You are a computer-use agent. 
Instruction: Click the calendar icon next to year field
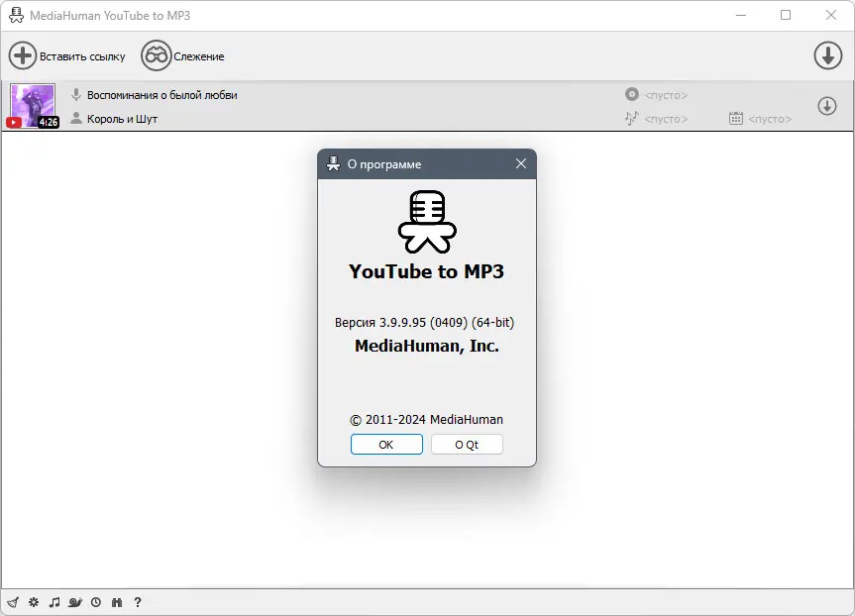click(x=735, y=118)
